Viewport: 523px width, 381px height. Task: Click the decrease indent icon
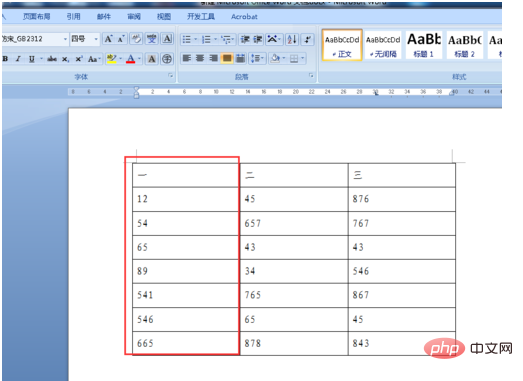(245, 39)
